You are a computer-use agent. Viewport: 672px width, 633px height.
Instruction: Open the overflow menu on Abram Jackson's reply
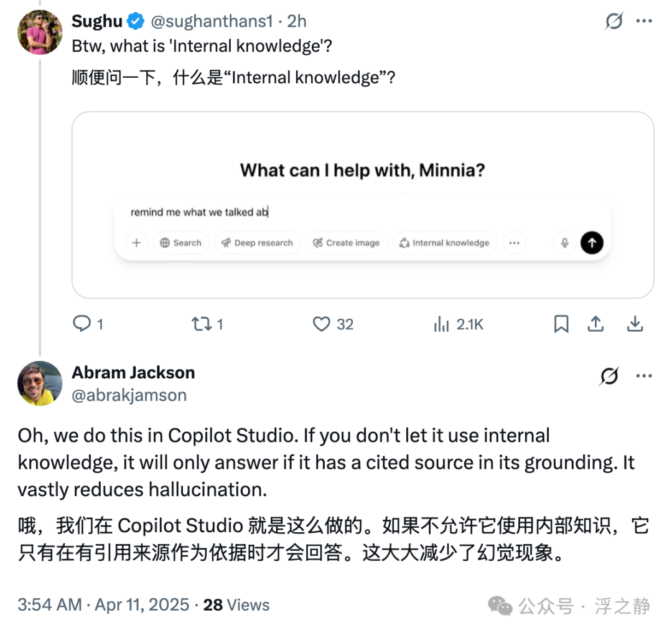click(644, 375)
